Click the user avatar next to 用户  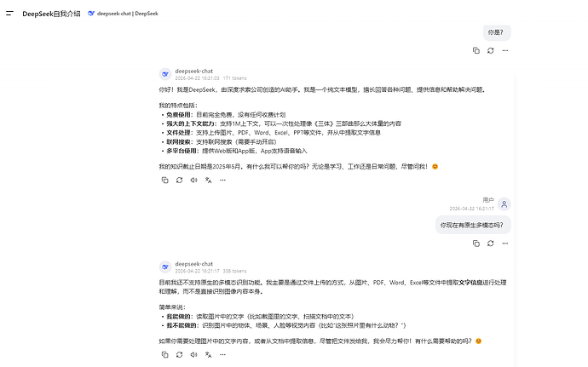(x=504, y=204)
